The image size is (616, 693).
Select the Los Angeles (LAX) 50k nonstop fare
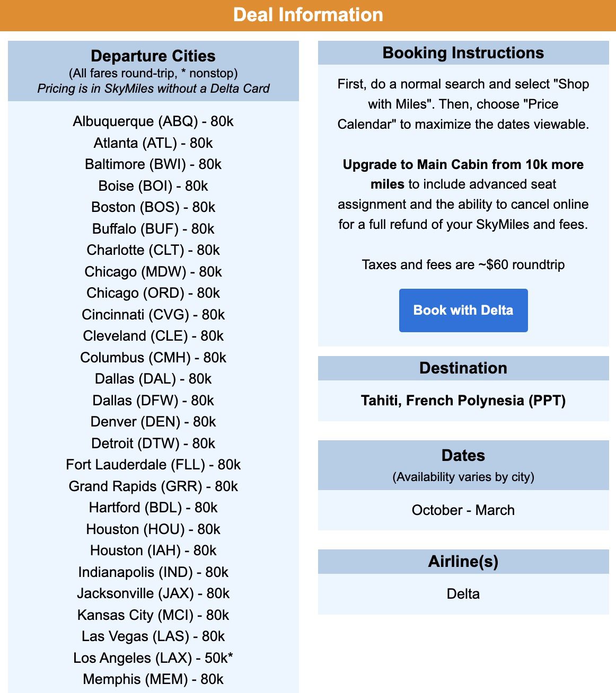tap(154, 658)
